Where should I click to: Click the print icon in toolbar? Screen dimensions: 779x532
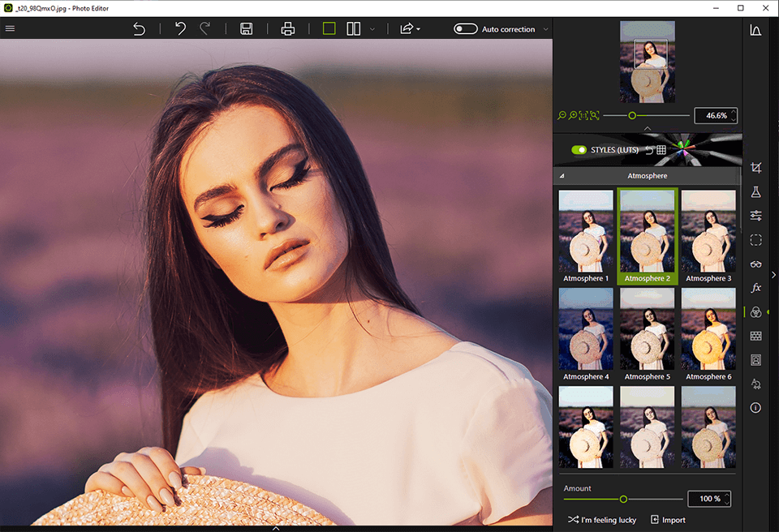point(287,29)
